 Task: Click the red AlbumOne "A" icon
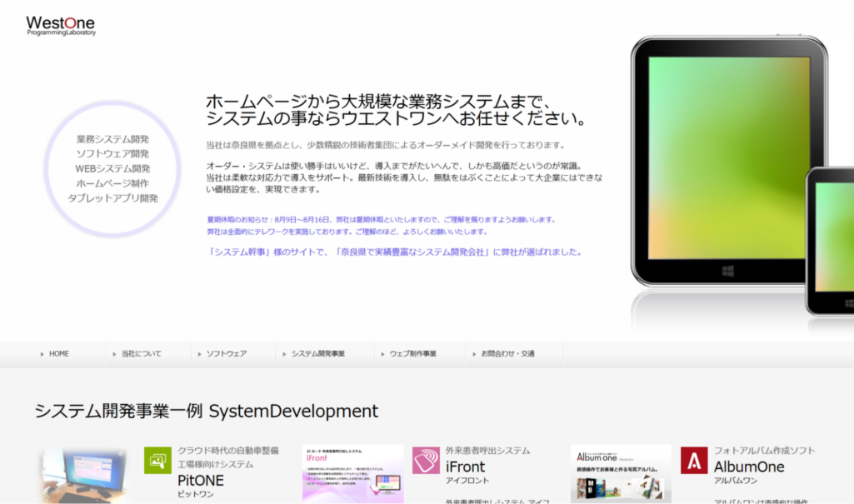coord(695,459)
